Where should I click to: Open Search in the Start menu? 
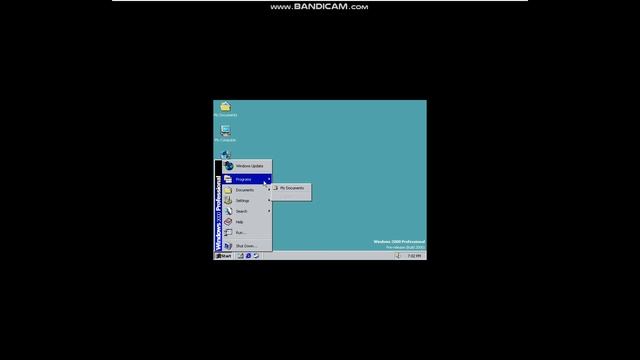[247, 211]
